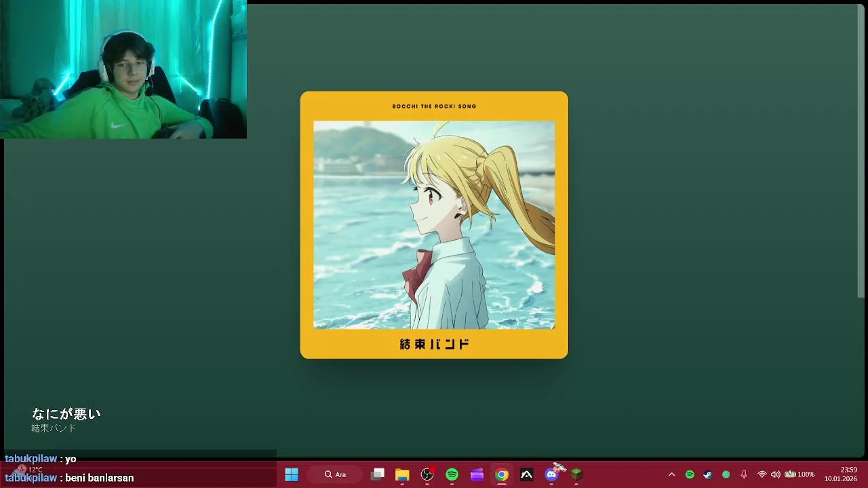The width and height of the screenshot is (868, 488).
Task: Open the volume speaker tray control
Action: (x=776, y=474)
